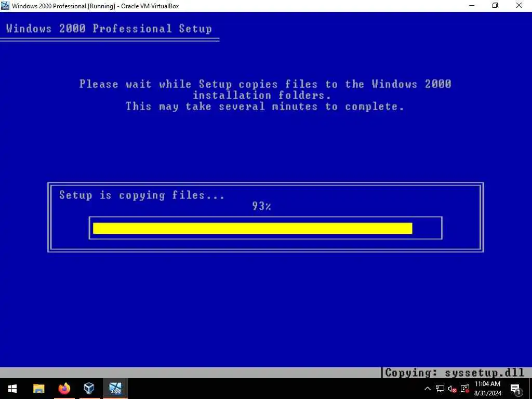
Task: Click 'Copying: syssetup.dll' status text
Action: point(455,373)
